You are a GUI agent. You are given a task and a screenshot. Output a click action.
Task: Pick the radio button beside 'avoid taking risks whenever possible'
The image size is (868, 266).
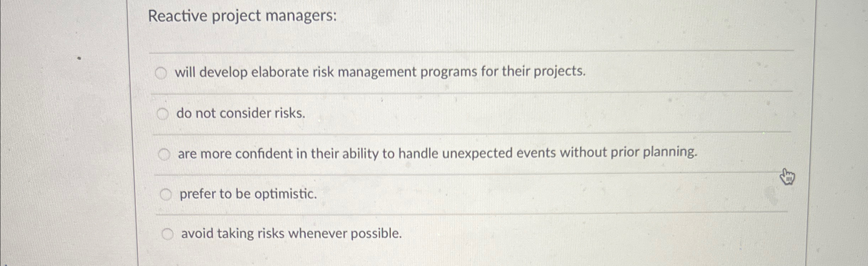click(168, 234)
